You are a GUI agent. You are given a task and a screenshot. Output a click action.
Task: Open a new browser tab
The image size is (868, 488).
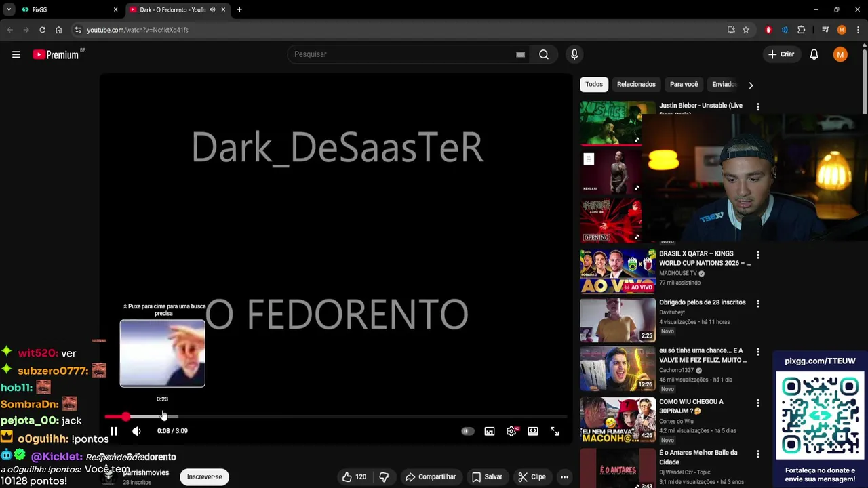click(x=239, y=9)
